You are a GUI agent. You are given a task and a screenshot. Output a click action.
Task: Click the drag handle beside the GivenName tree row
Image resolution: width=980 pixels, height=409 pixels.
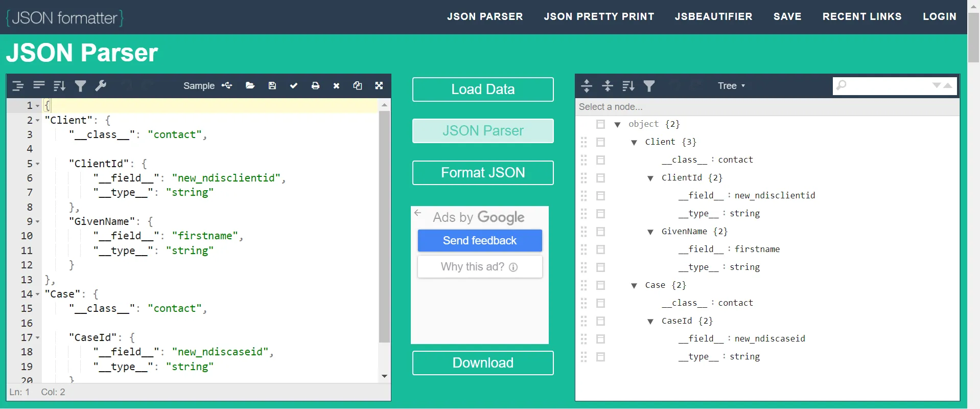[584, 232]
